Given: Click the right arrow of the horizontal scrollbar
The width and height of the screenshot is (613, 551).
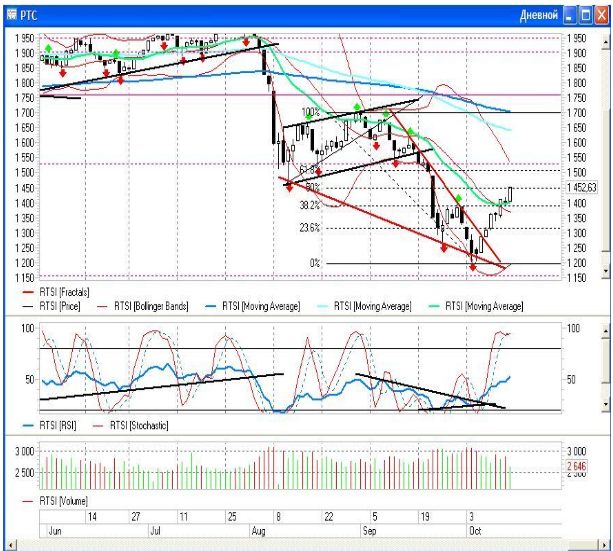Looking at the screenshot, I should click(605, 545).
